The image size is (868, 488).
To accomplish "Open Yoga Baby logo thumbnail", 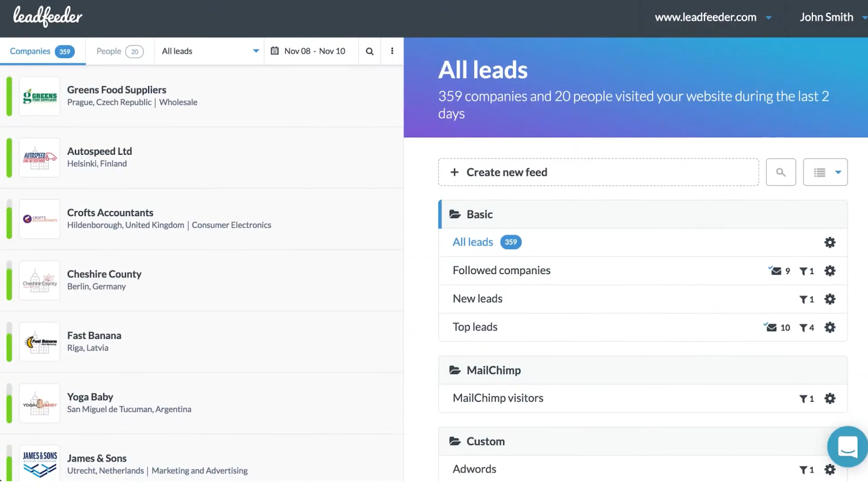I will pyautogui.click(x=40, y=403).
